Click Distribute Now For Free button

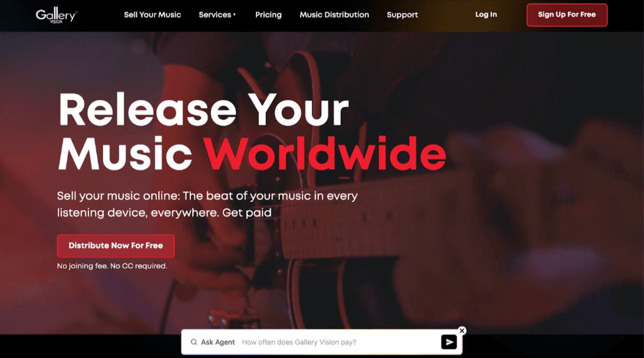(116, 246)
